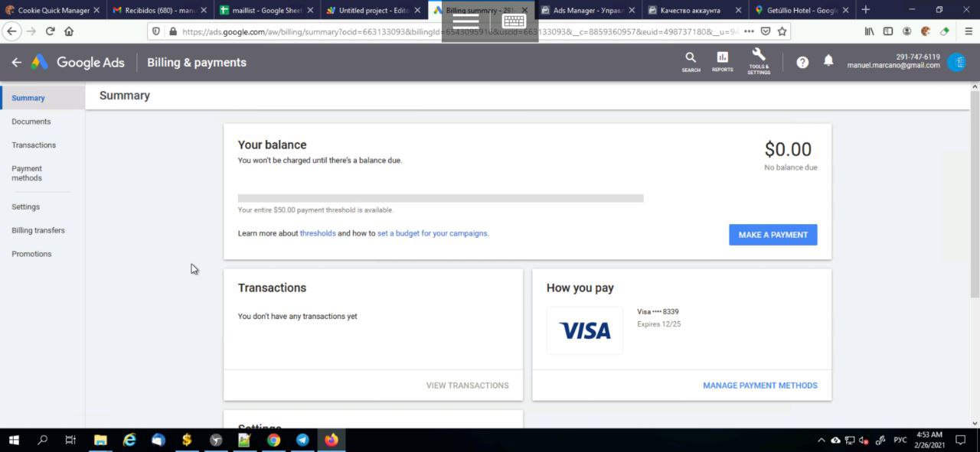Go back with the Google Ads arrow
The width and height of the screenshot is (980, 452).
(16, 63)
